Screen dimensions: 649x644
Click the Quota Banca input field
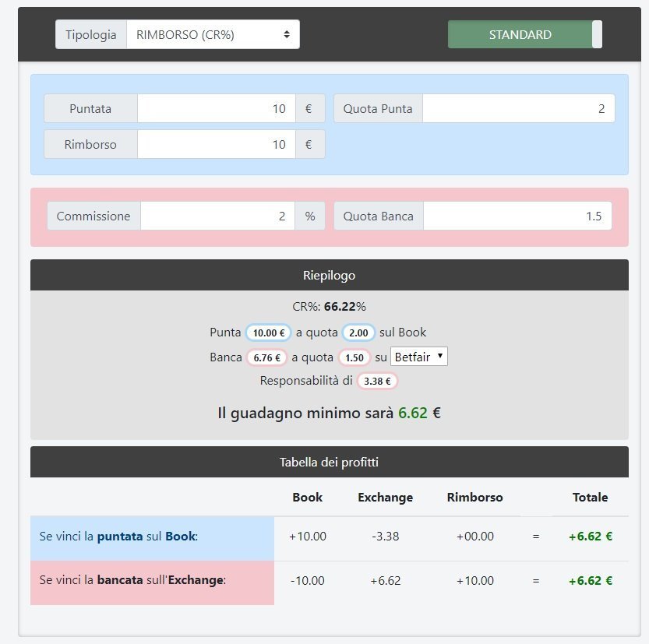(517, 216)
